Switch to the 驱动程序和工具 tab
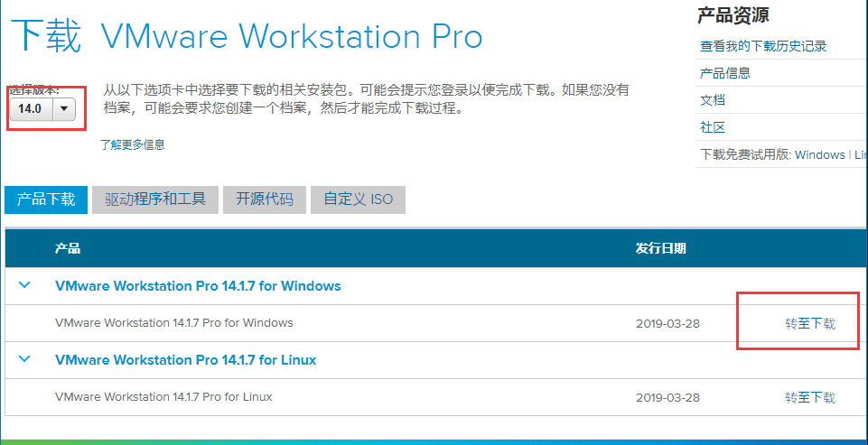Screen dimensions: 868x445 coord(155,199)
